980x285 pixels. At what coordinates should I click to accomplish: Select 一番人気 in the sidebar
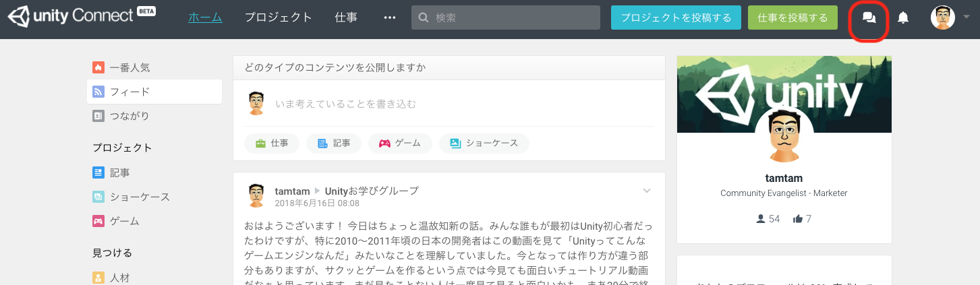tap(154, 67)
